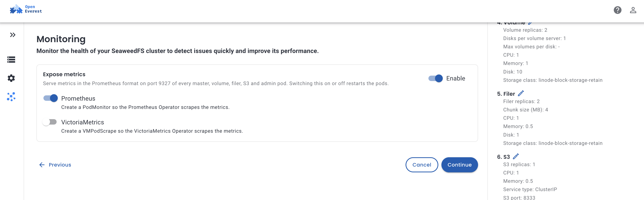Edit the Filer section with pencil icon

521,93
